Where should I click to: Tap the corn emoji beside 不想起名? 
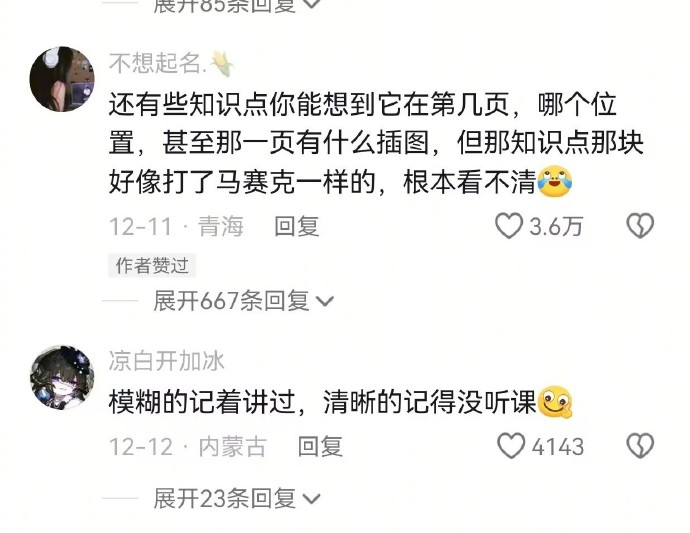(221, 63)
